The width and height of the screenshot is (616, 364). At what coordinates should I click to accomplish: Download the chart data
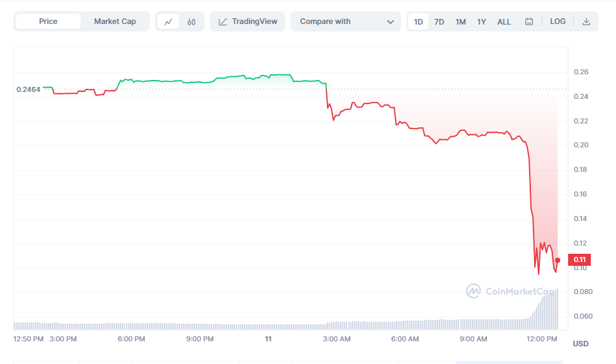click(586, 21)
